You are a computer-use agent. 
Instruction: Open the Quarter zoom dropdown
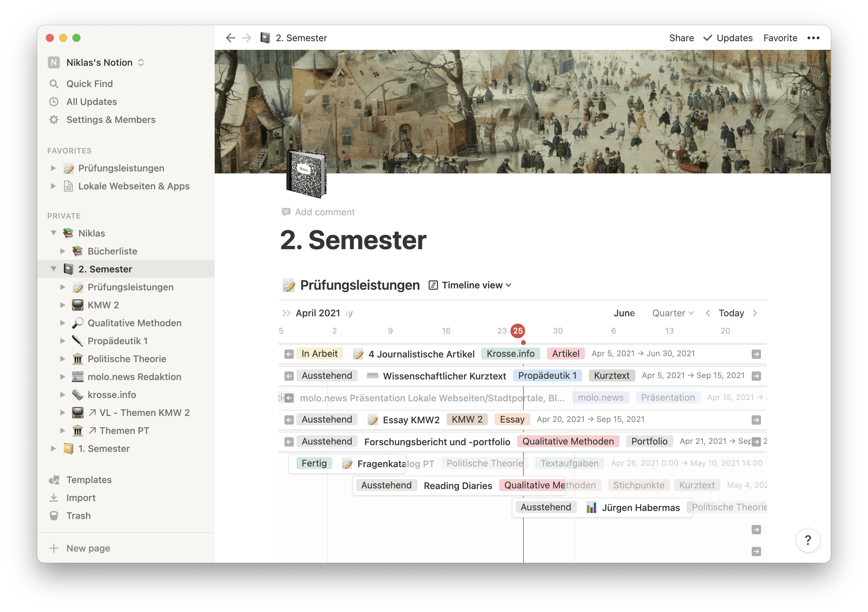click(673, 313)
